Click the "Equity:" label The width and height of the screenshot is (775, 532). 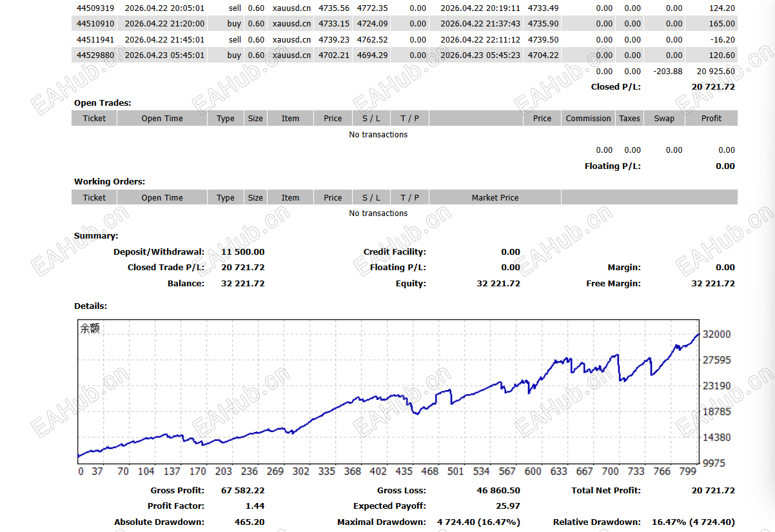411,283
